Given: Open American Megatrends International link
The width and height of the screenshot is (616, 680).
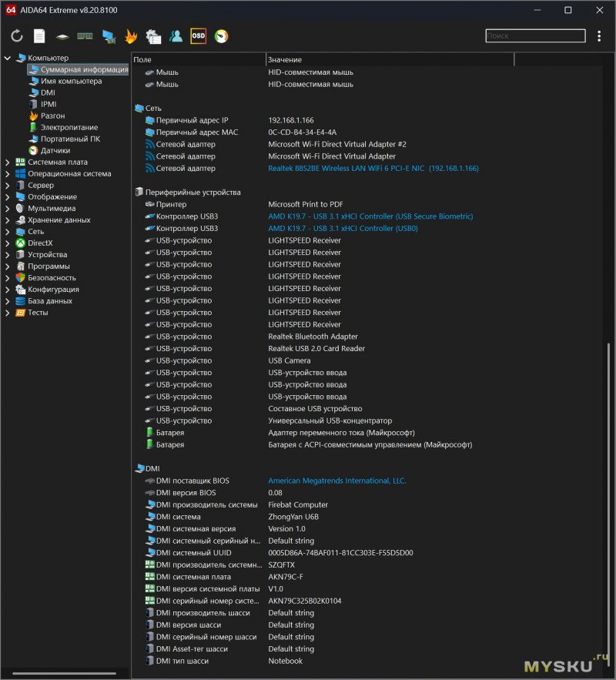Looking at the screenshot, I should [336, 481].
